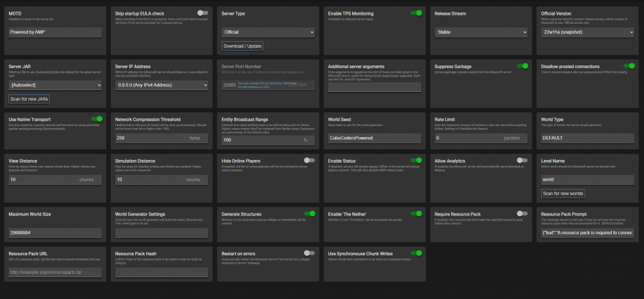Enable Hide Online Players toggle

[x=309, y=160]
